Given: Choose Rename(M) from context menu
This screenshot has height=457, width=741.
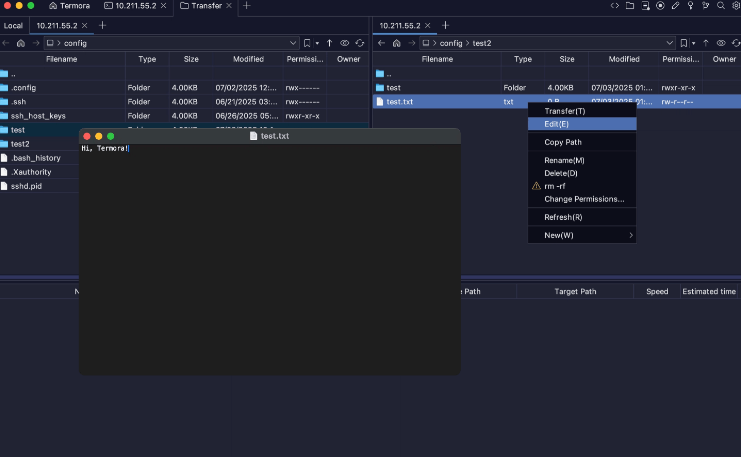Looking at the screenshot, I should [582, 160].
